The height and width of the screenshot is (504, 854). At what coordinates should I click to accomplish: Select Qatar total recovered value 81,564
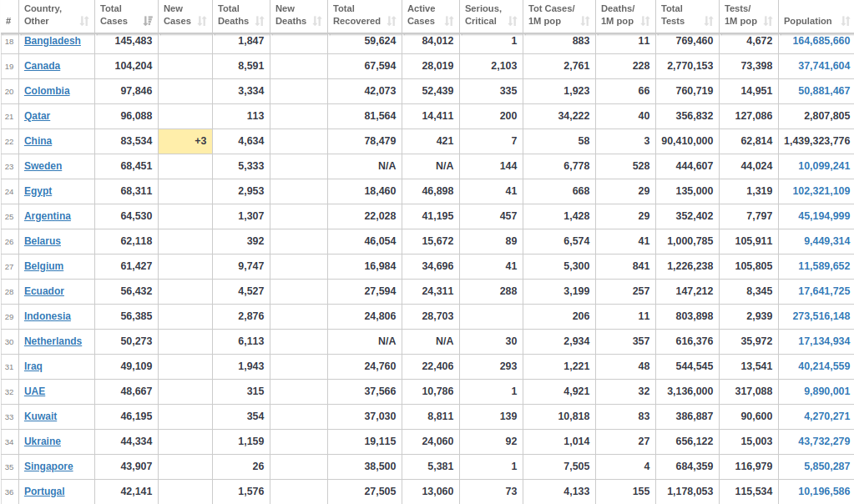tap(380, 116)
